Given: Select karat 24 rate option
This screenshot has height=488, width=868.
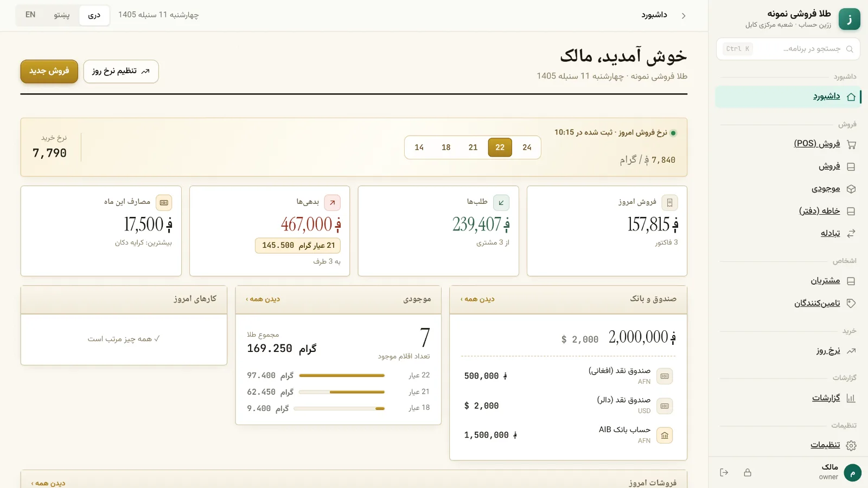Looking at the screenshot, I should point(527,147).
